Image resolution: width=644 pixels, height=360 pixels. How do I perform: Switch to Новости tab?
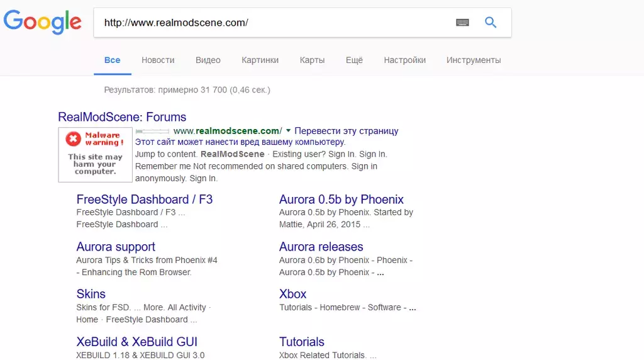(158, 60)
